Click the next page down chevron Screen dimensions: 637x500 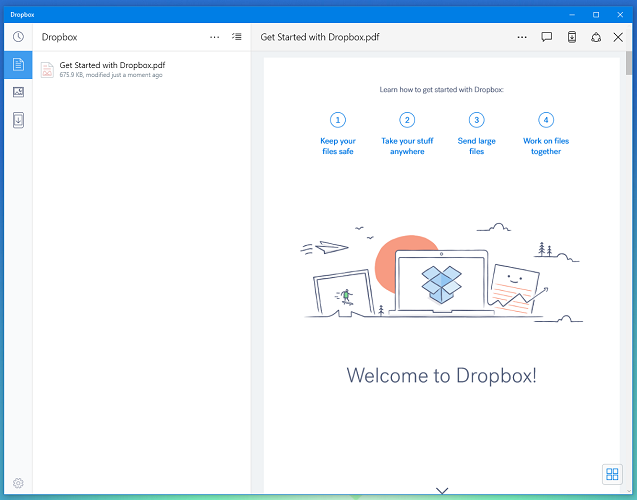[x=442, y=491]
